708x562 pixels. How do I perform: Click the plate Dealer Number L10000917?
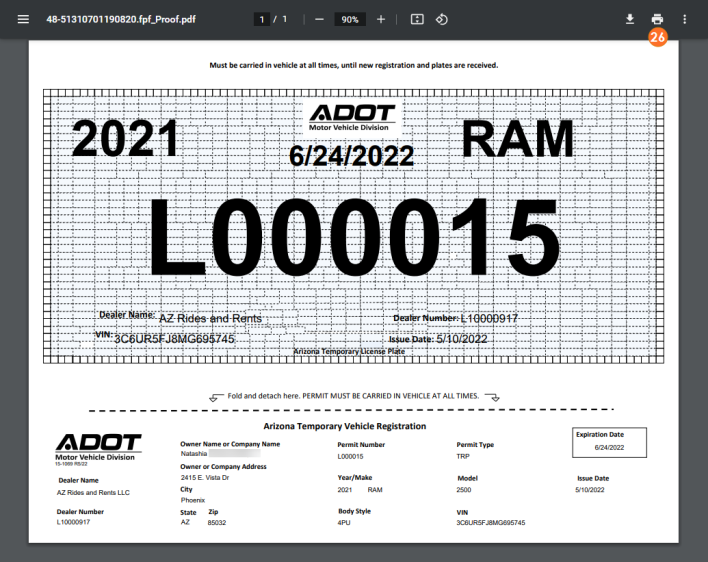489,318
